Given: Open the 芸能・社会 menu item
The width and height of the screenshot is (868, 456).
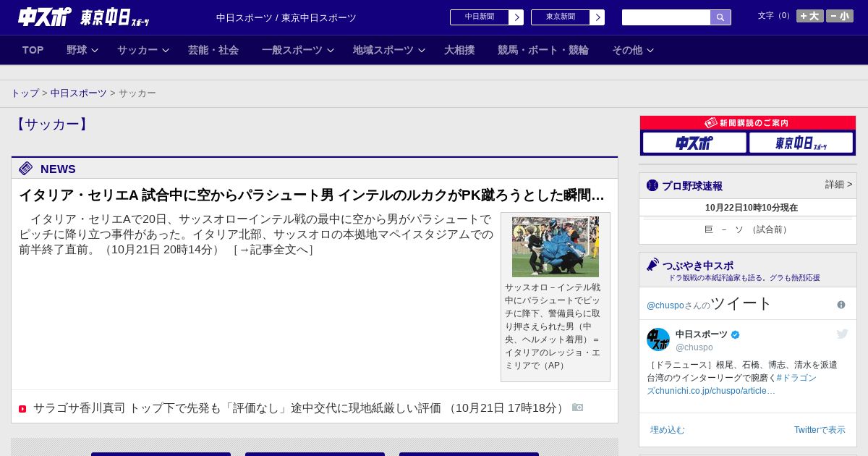Looking at the screenshot, I should (213, 50).
